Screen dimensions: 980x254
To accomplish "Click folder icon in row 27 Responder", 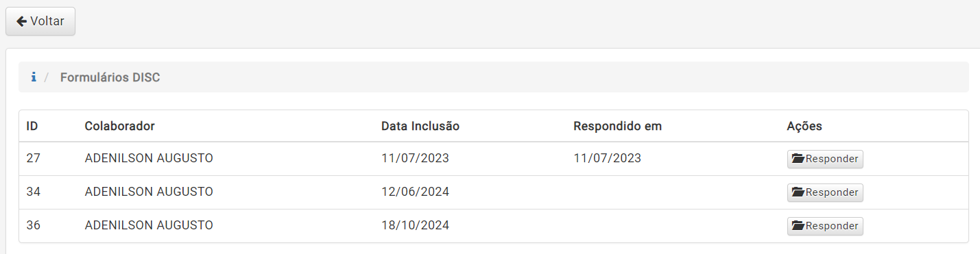I will pos(798,159).
